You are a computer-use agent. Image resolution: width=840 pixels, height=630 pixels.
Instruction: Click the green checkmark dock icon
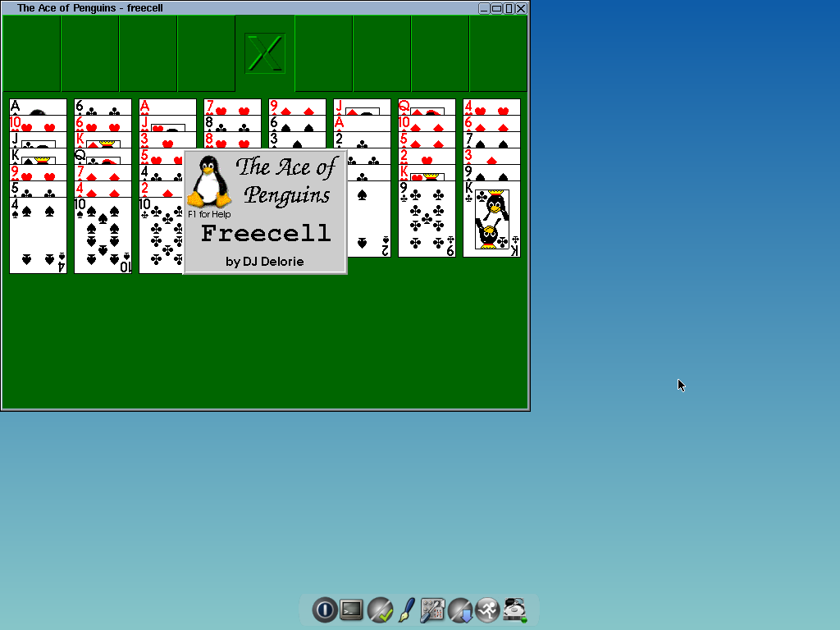pos(379,609)
